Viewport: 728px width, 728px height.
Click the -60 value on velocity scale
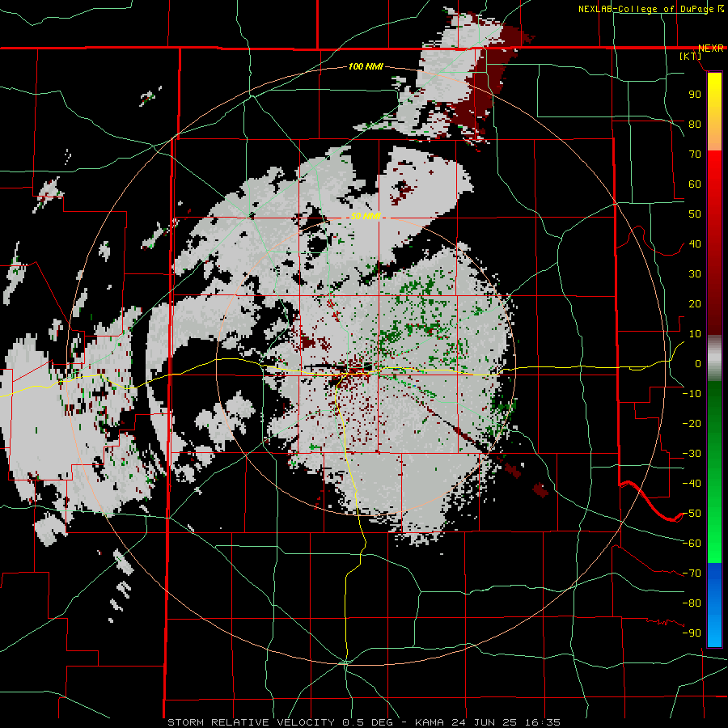click(x=692, y=544)
